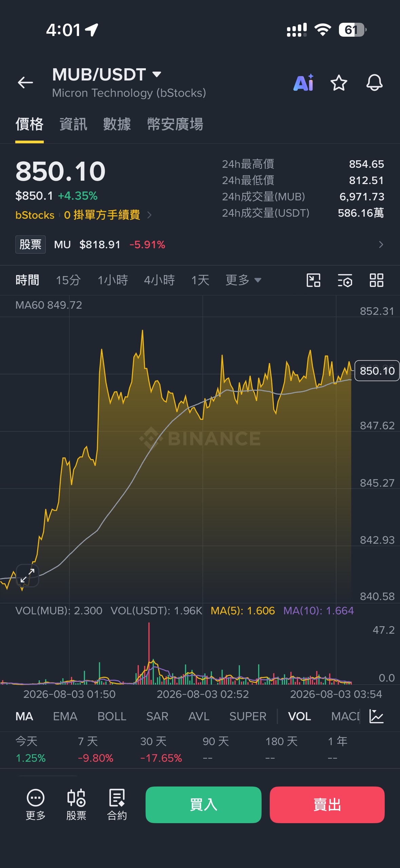
Task: Tap the 7 天 -9.80% performance
Action: (x=95, y=749)
